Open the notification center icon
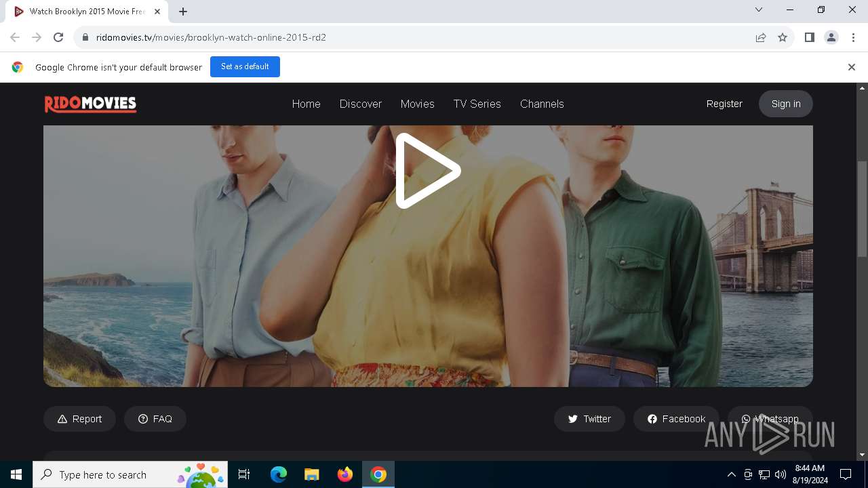868x488 pixels. [x=846, y=474]
